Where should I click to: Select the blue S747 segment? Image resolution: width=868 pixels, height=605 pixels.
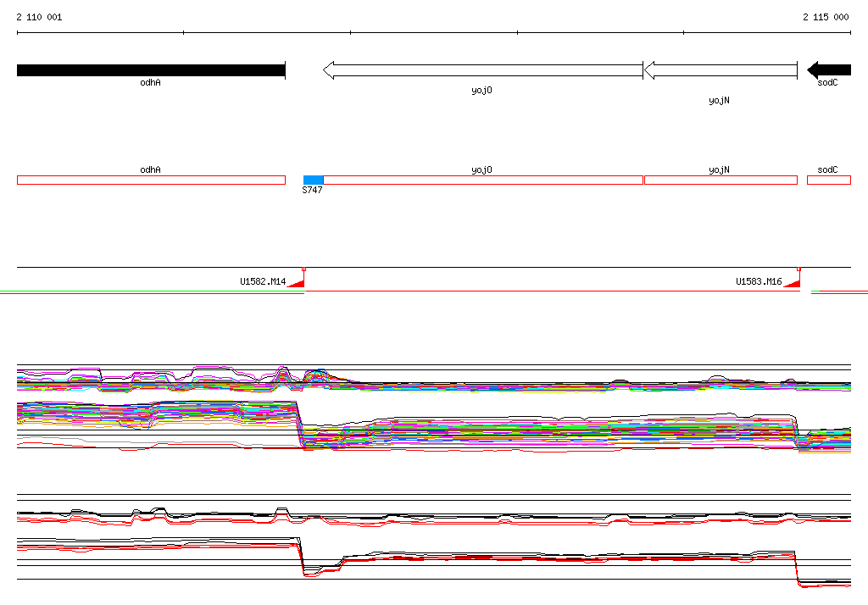click(314, 180)
